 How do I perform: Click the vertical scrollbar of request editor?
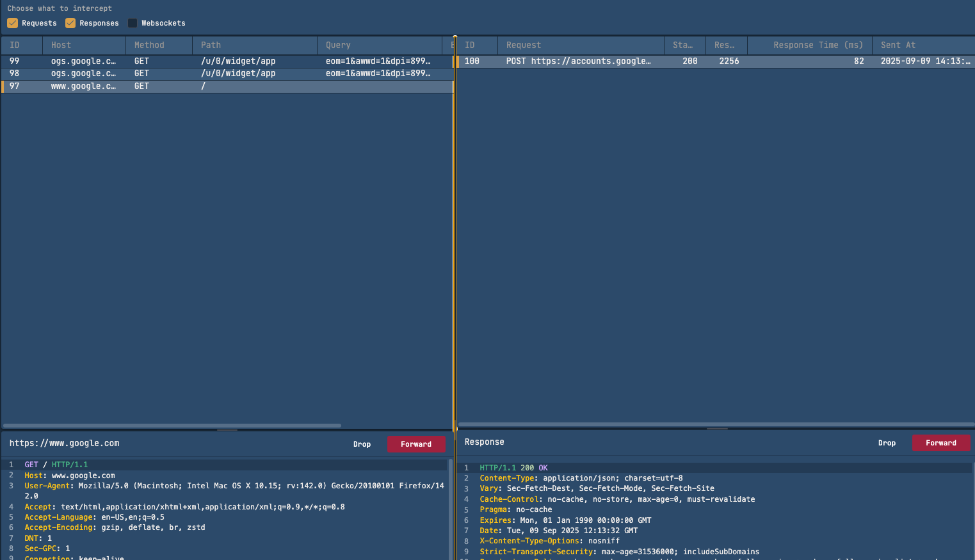point(450,509)
